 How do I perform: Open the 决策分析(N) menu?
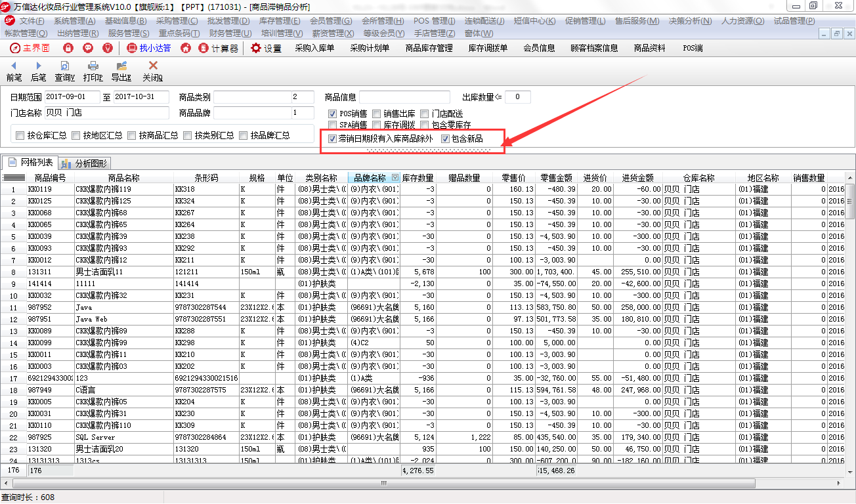[x=690, y=21]
